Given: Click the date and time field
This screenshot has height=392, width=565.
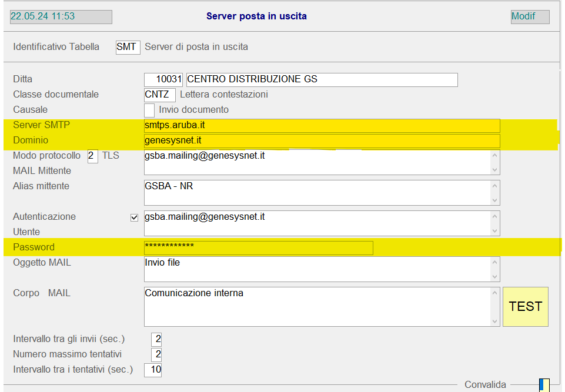Looking at the screenshot, I should click(61, 16).
